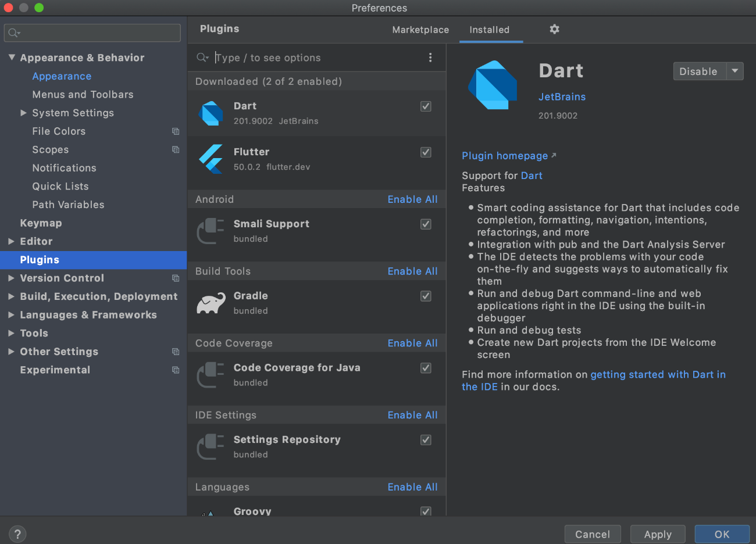Disable the Smali Support plugin checkbox
756x544 pixels.
click(426, 224)
